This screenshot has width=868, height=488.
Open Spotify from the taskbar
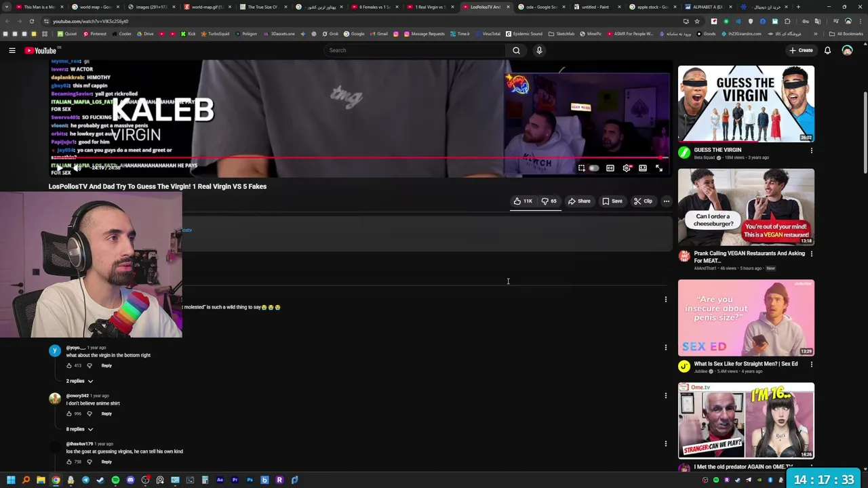[115, 480]
